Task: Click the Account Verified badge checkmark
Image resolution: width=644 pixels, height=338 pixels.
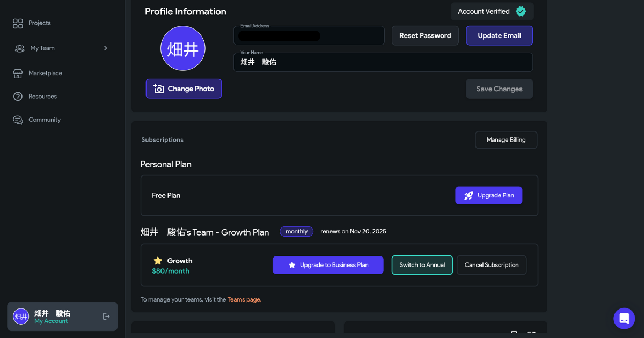Action: [521, 11]
